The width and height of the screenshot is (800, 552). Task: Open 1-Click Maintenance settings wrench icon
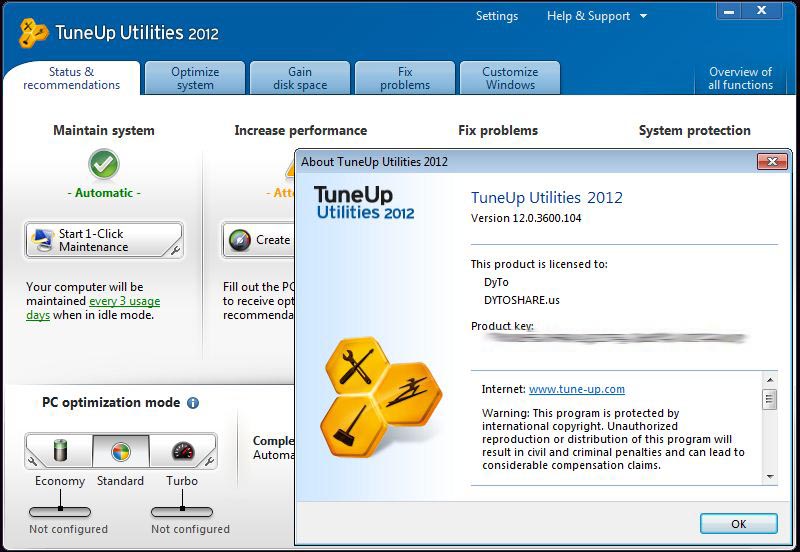pos(174,249)
